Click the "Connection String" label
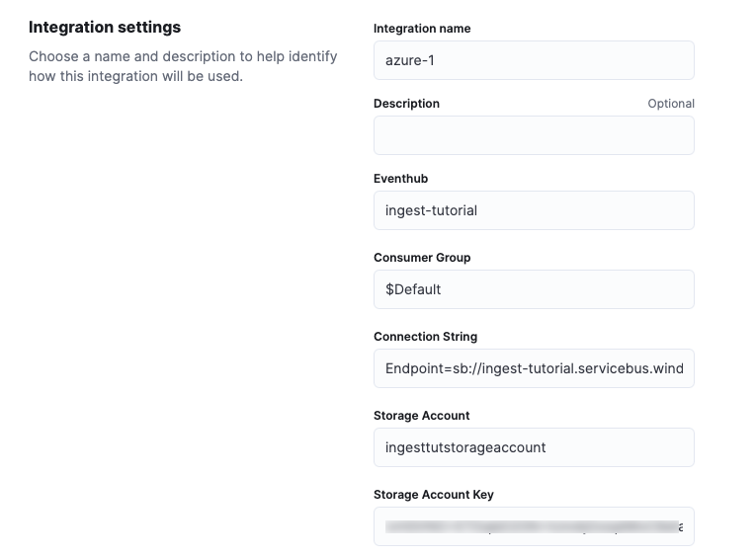The width and height of the screenshot is (756, 556). [425, 337]
